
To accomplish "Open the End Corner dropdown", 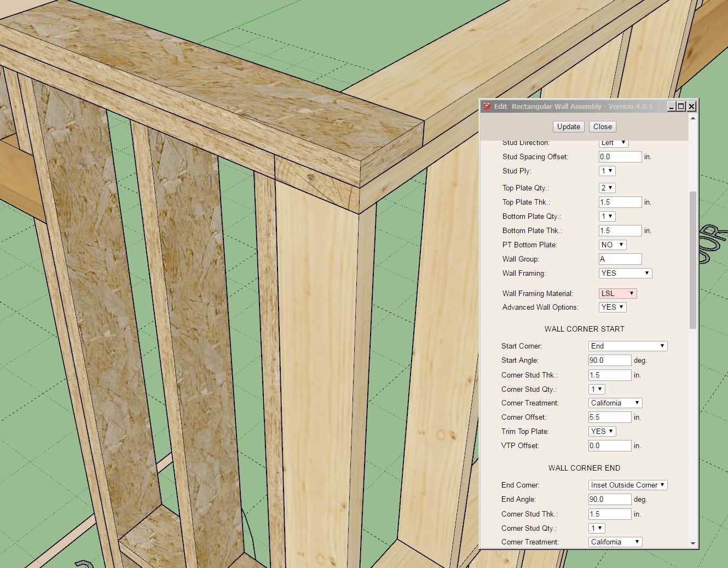I will 627,485.
